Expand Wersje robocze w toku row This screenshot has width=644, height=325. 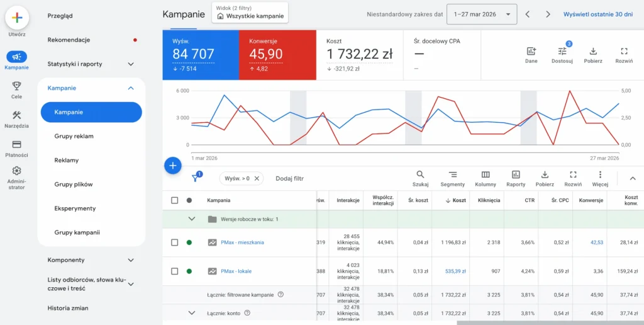coord(191,219)
